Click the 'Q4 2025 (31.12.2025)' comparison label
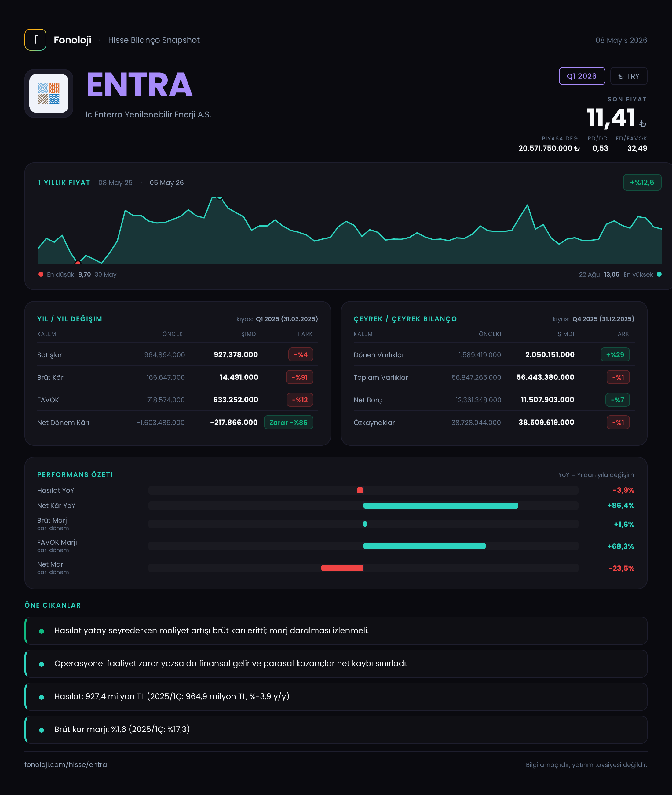 click(603, 319)
